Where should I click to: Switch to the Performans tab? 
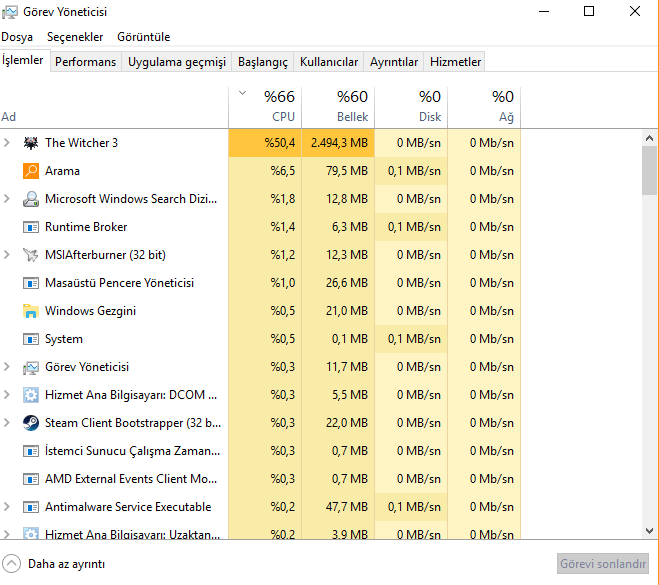pyautogui.click(x=85, y=62)
